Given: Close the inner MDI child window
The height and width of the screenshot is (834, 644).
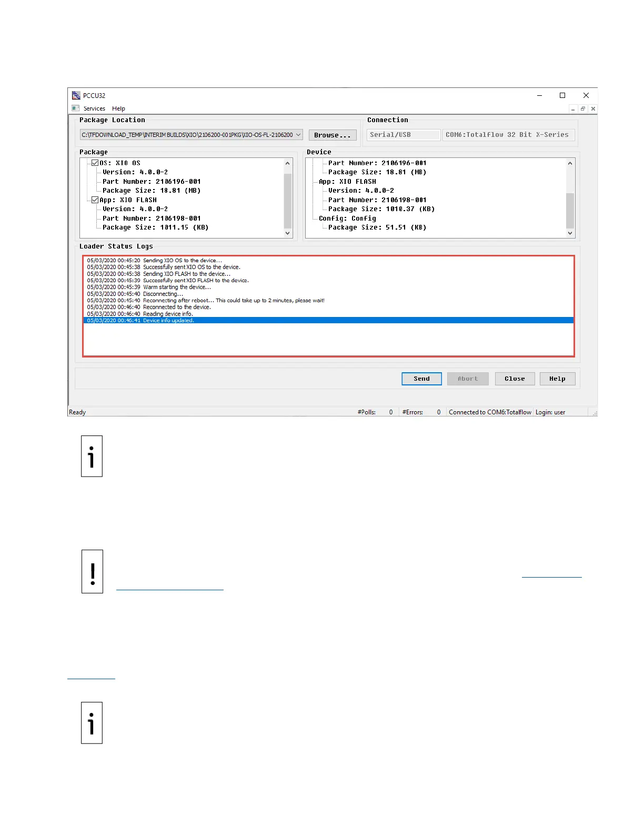Looking at the screenshot, I should pyautogui.click(x=593, y=109).
